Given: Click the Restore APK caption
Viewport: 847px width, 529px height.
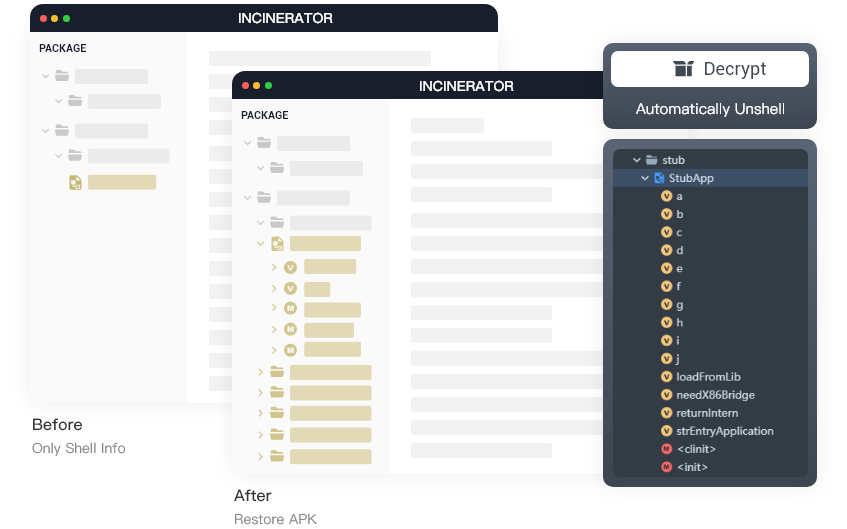Looking at the screenshot, I should tap(275, 519).
